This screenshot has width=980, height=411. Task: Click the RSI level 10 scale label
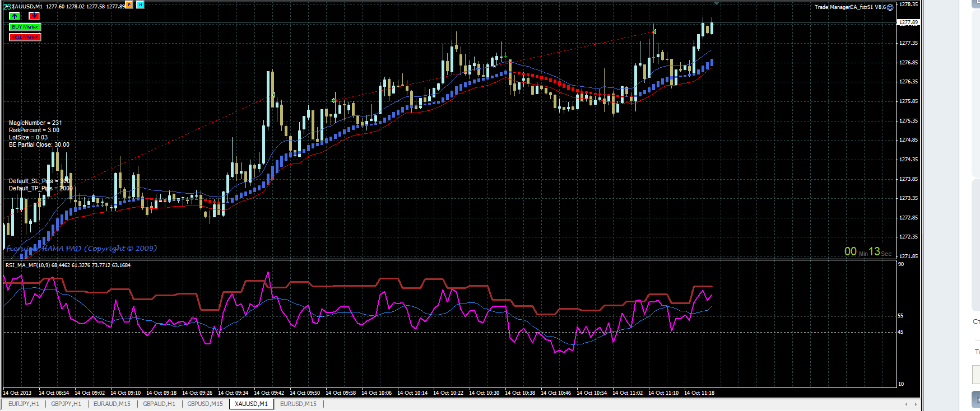tap(901, 384)
